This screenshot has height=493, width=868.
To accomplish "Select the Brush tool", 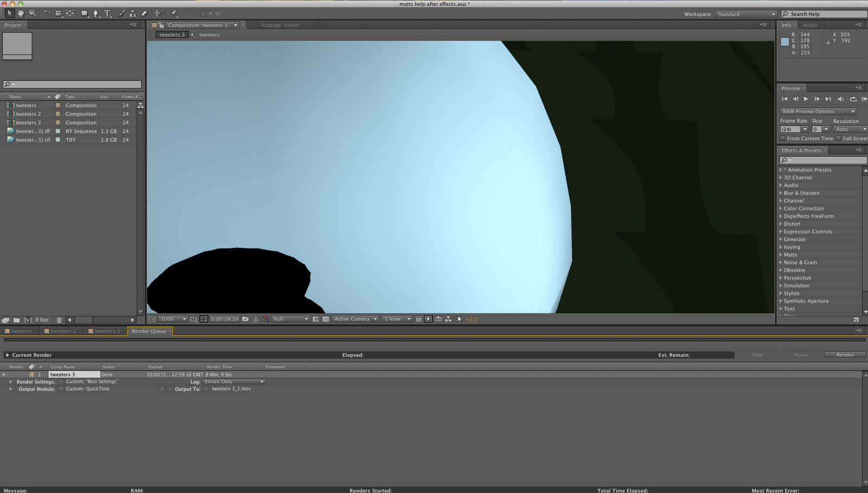I will (x=122, y=13).
